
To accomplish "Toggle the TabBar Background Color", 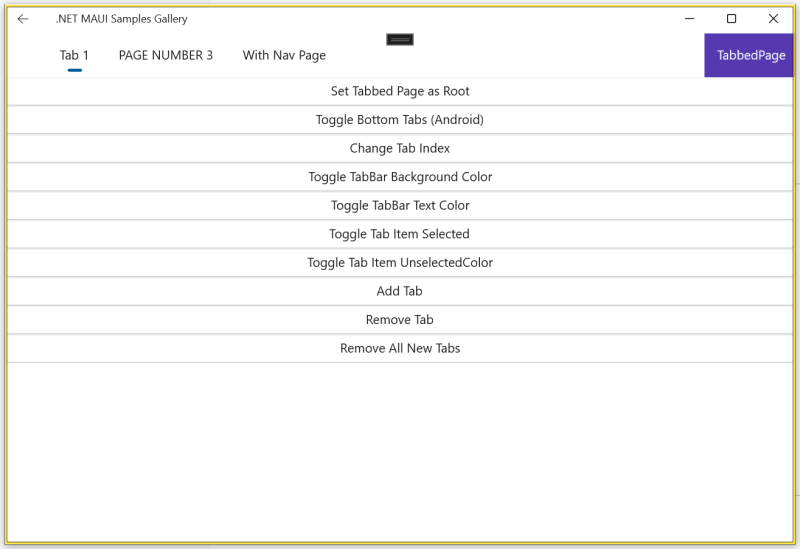I will (400, 177).
